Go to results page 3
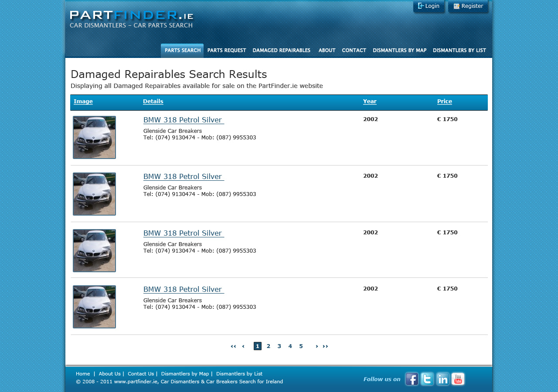This screenshot has height=392, width=558. click(x=279, y=346)
